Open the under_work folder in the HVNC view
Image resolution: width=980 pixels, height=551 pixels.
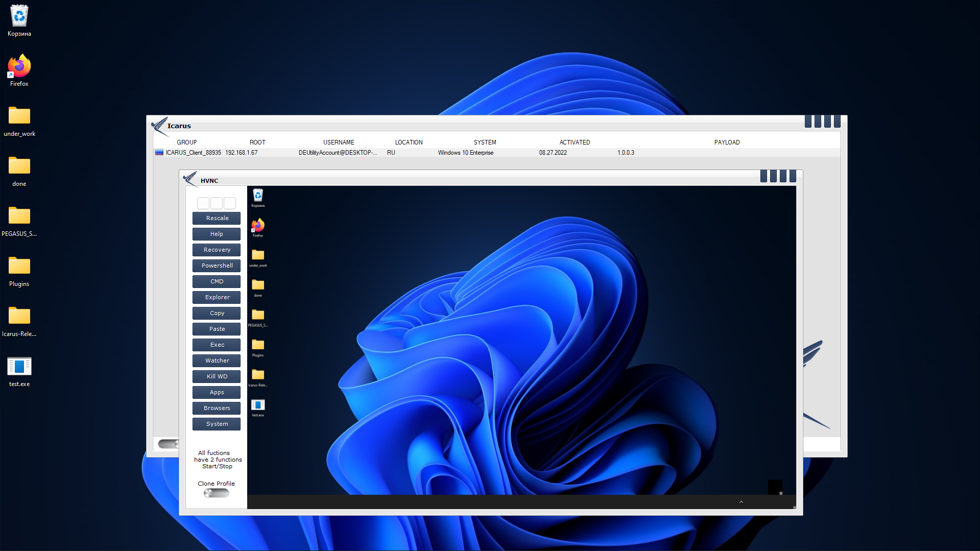tap(258, 255)
